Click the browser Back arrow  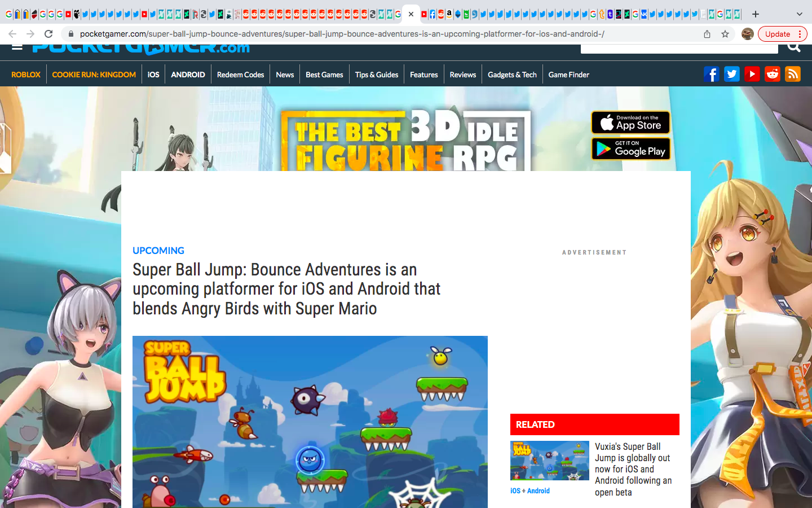pos(12,34)
